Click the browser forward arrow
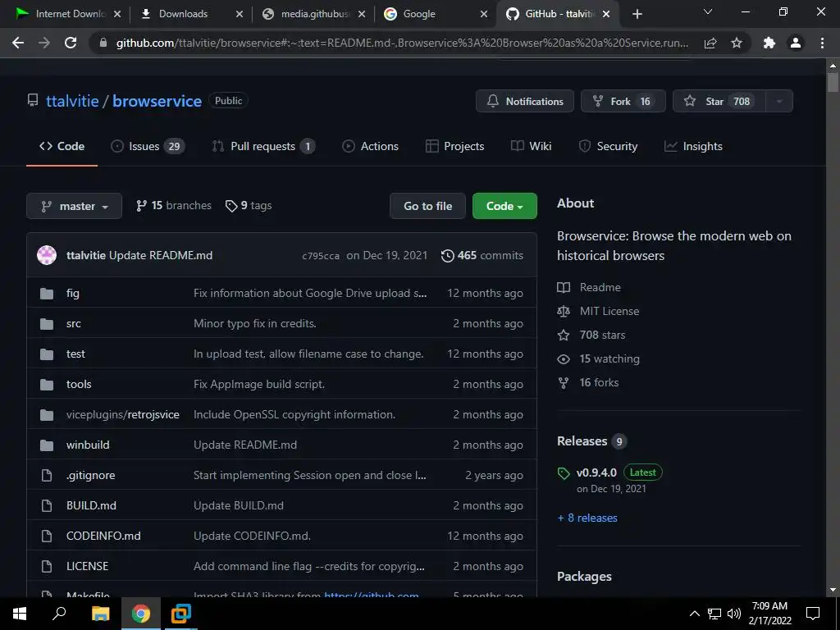This screenshot has width=840, height=630. click(44, 43)
